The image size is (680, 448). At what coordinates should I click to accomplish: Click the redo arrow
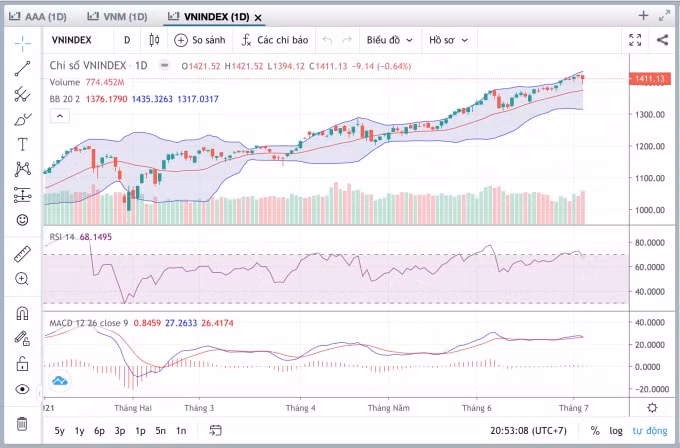click(347, 40)
